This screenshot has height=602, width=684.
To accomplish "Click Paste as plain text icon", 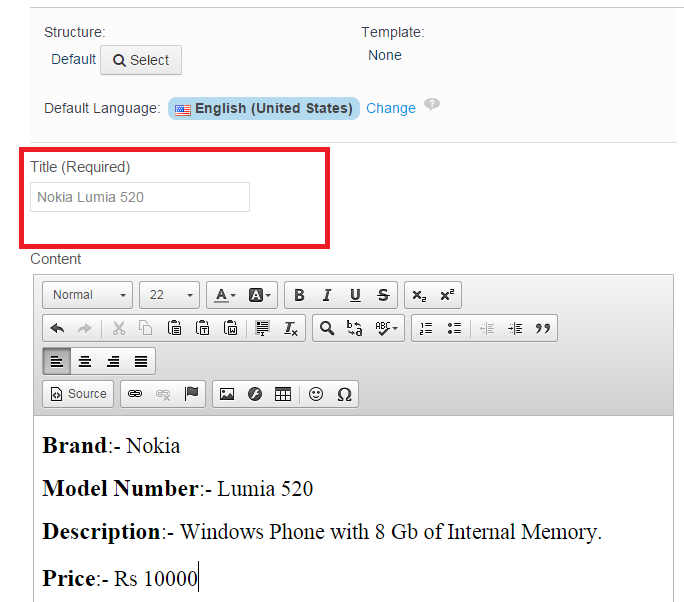I will 202,328.
